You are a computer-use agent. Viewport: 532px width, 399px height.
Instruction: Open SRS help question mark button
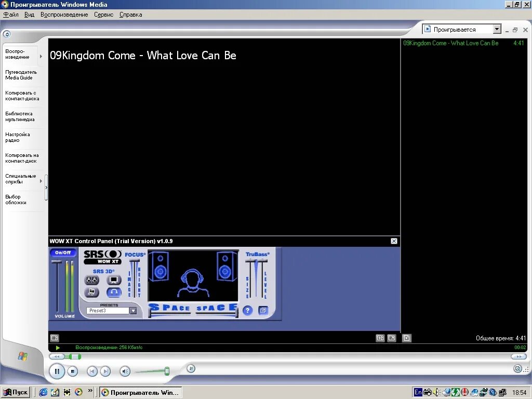248,310
